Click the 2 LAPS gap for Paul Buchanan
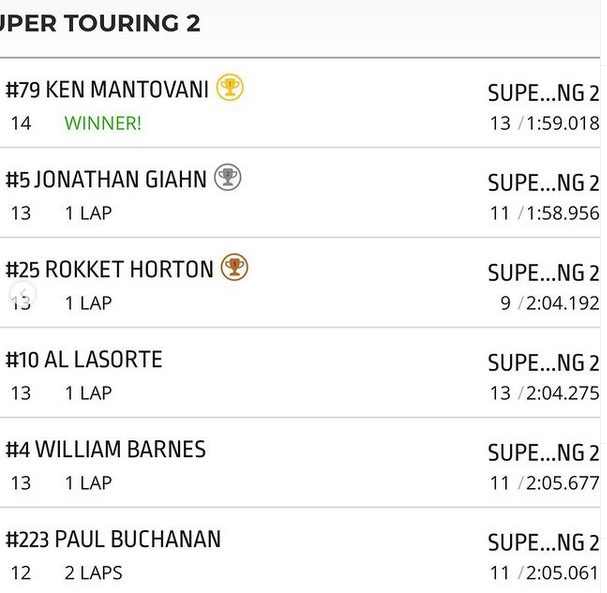This screenshot has width=607, height=593. (x=93, y=573)
